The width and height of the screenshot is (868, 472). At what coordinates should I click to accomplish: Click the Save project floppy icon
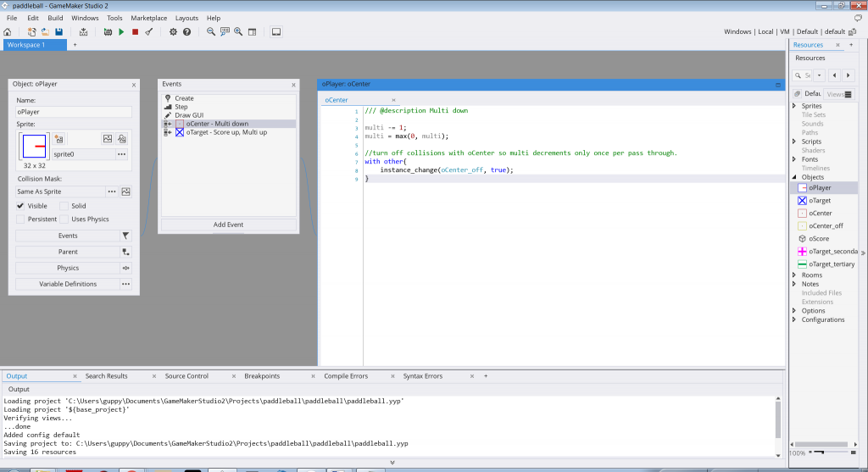pos(58,32)
